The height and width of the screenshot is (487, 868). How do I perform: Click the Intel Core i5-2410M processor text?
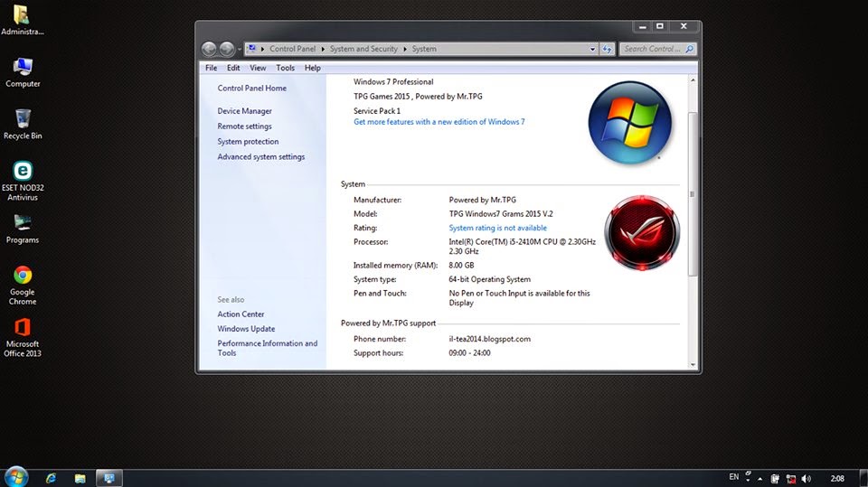coord(522,247)
